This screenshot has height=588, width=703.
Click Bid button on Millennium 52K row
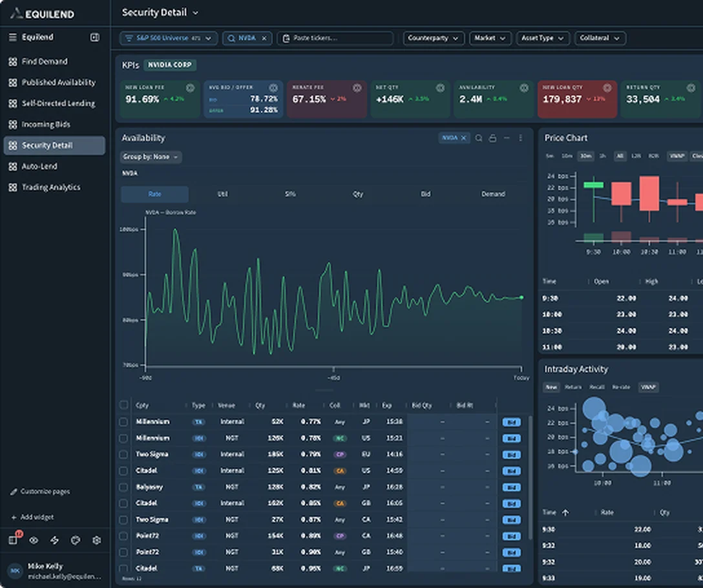coord(512,422)
